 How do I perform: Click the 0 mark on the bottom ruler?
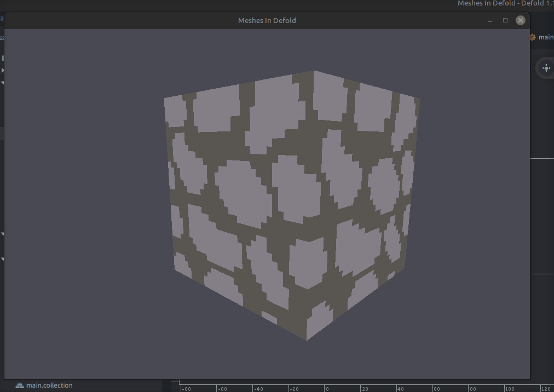tap(327, 389)
